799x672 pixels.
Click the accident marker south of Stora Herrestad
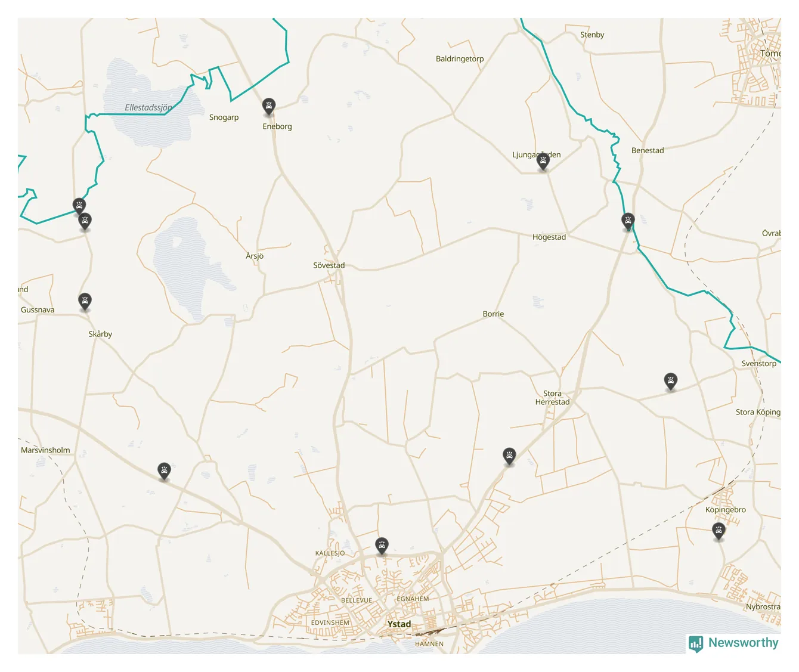coord(509,456)
